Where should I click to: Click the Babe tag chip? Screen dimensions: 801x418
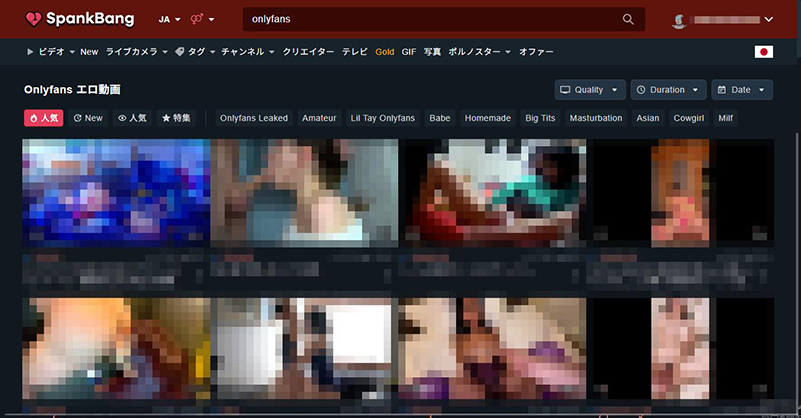pyautogui.click(x=440, y=118)
